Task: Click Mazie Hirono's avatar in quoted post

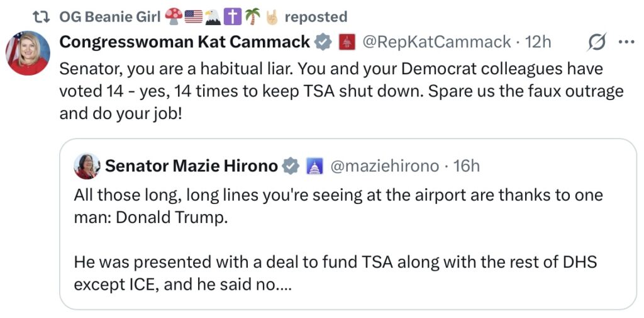Action: coord(87,166)
